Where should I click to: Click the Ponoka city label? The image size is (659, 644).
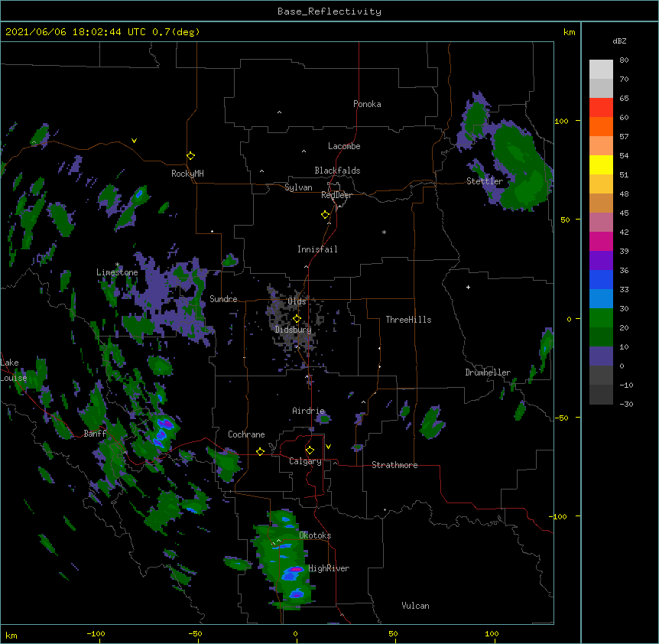(367, 104)
